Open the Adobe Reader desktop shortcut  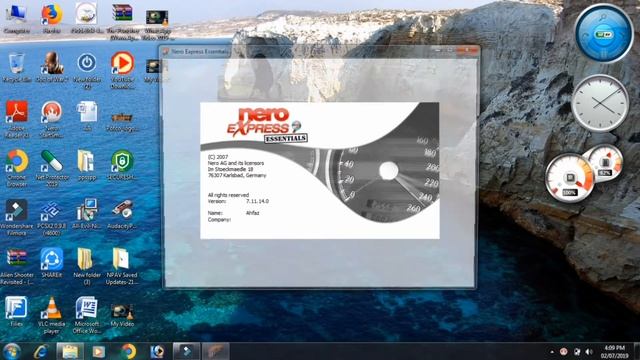tap(16, 119)
